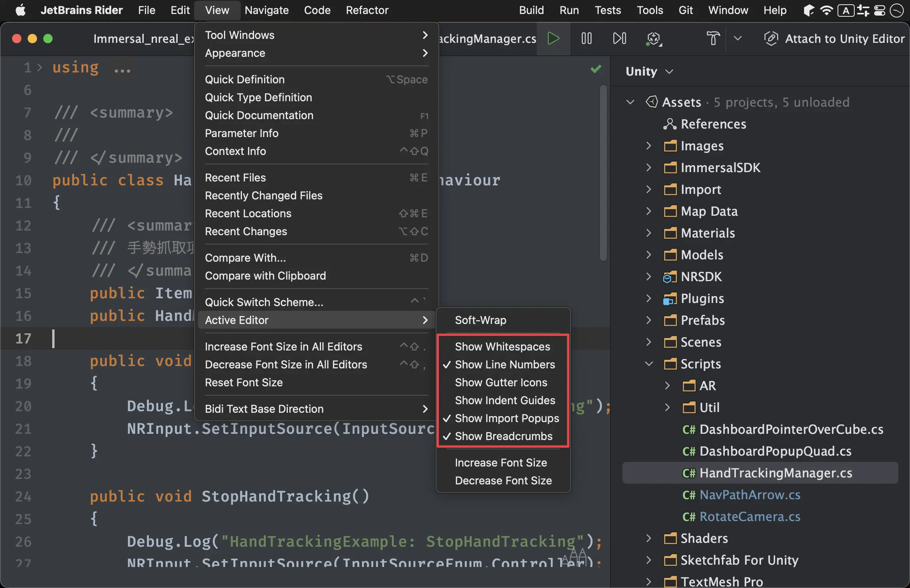Image resolution: width=910 pixels, height=588 pixels.
Task: Choose Quick Definition
Action: (x=316, y=79)
